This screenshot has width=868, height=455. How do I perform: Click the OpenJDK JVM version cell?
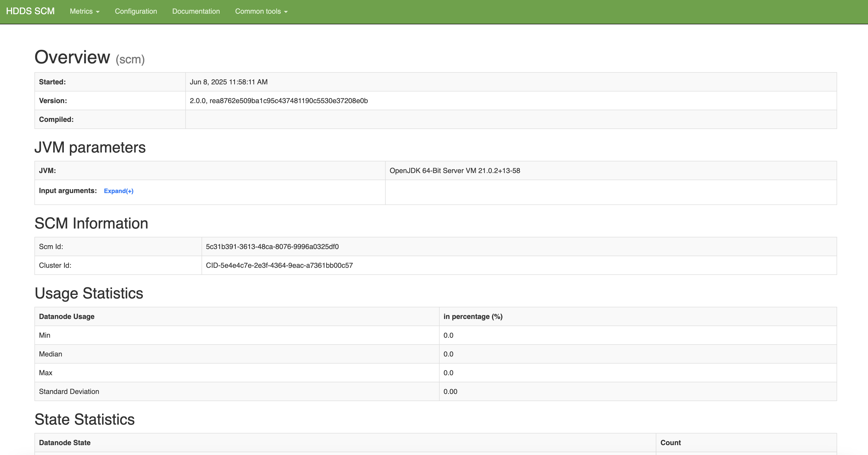tap(455, 170)
